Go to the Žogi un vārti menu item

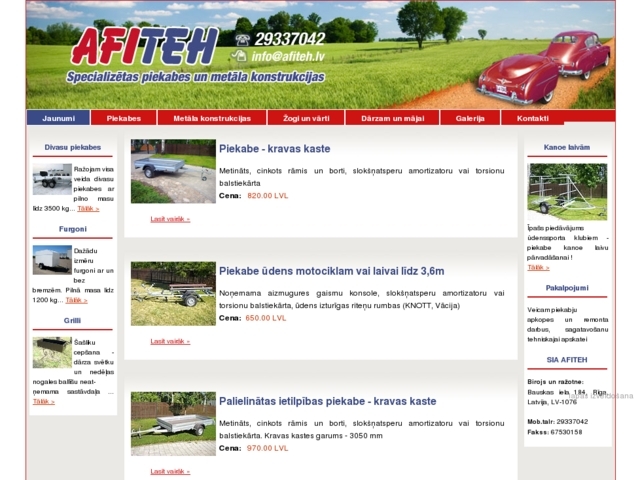306,118
